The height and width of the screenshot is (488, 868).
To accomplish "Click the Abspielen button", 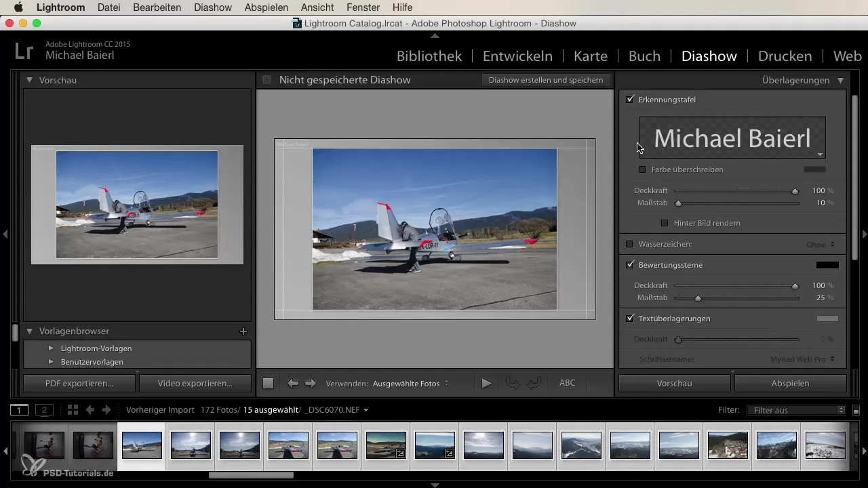I will 791,383.
